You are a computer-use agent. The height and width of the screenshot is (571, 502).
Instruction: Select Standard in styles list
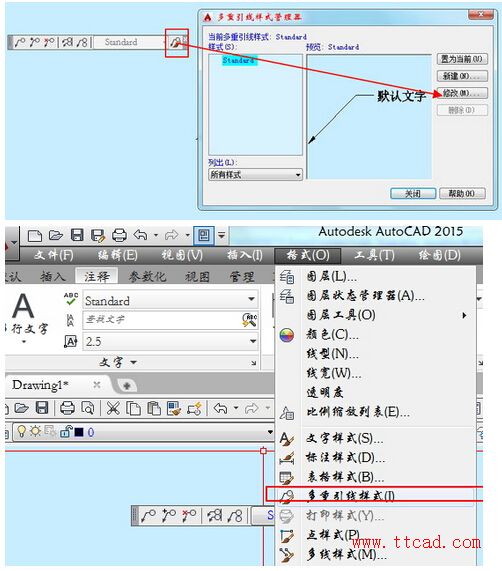239,60
